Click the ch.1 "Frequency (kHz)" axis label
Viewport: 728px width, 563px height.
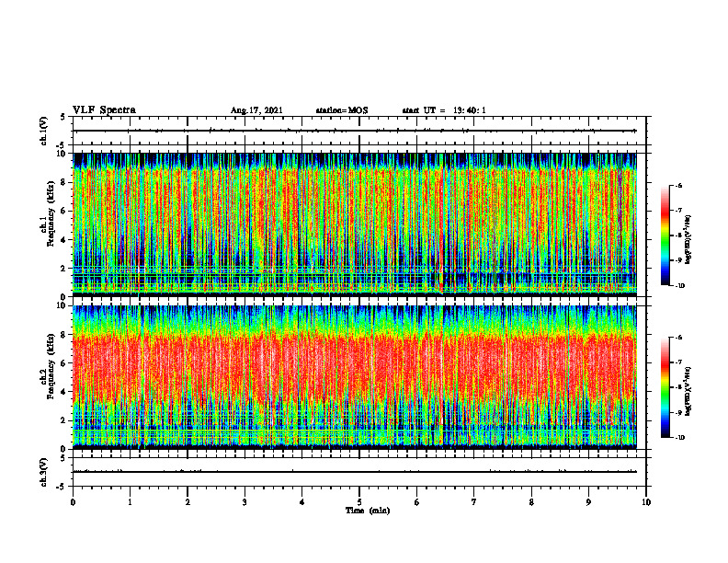(51, 213)
